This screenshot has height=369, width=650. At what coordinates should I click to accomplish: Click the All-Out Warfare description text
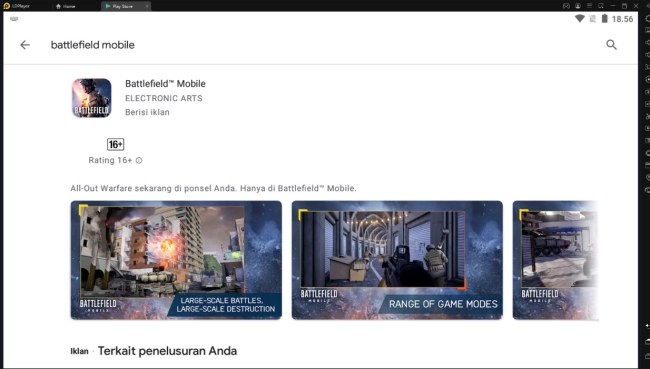pos(213,188)
